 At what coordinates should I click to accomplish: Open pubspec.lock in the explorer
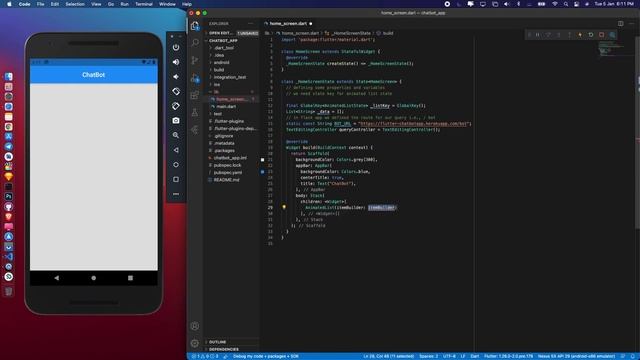[227, 165]
